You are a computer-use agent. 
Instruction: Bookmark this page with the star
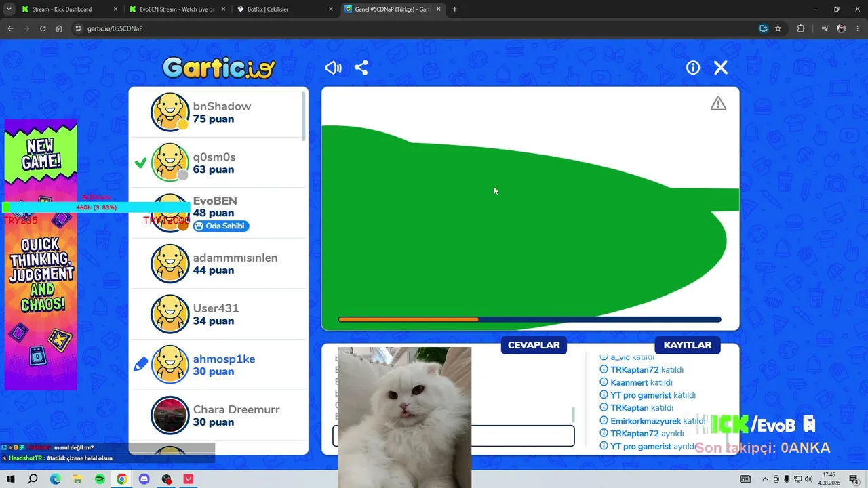[778, 28]
